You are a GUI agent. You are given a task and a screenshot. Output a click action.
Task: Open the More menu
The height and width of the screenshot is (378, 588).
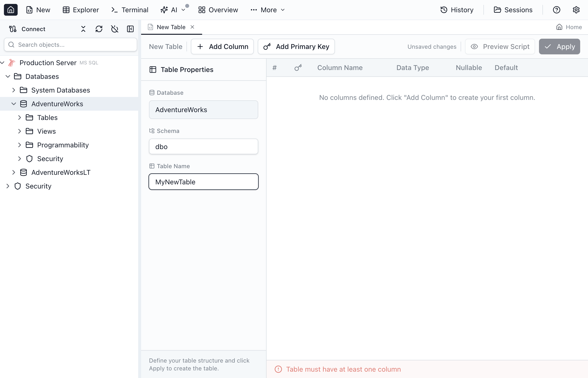coord(268,10)
